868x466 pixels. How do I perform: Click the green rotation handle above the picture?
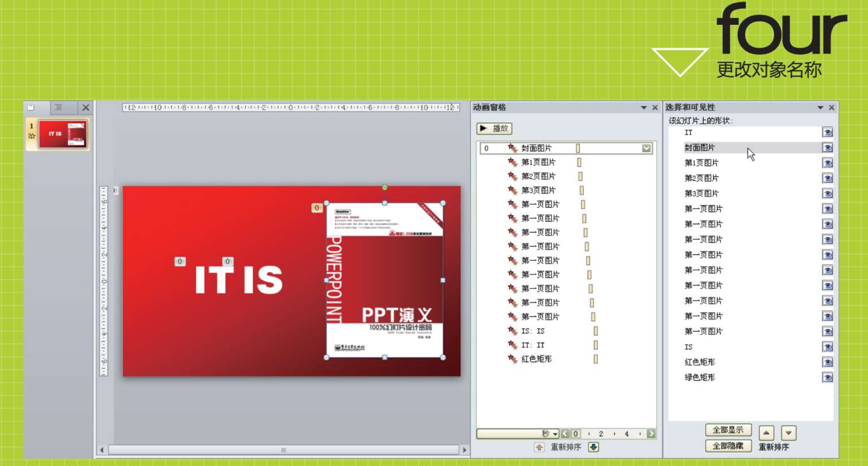coord(385,187)
